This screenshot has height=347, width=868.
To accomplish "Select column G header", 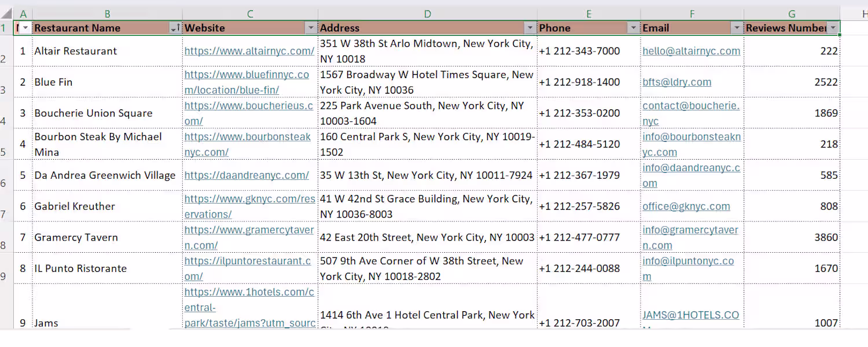I will tap(792, 14).
